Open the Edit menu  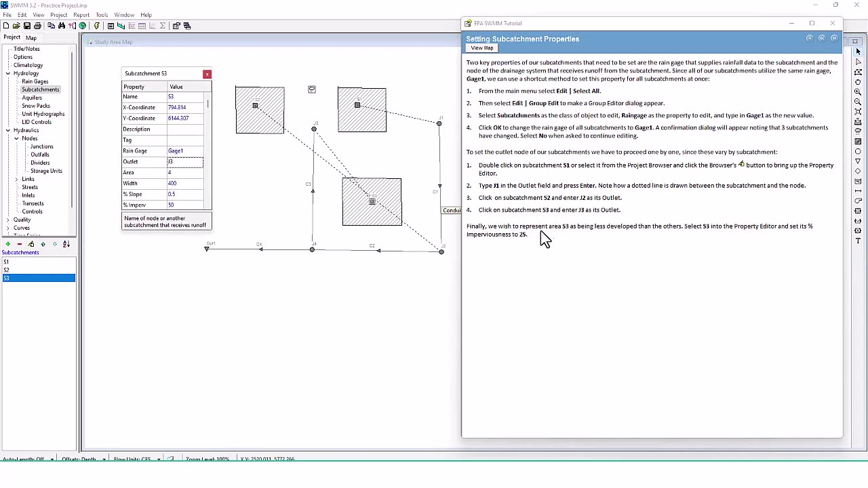pyautogui.click(x=22, y=15)
